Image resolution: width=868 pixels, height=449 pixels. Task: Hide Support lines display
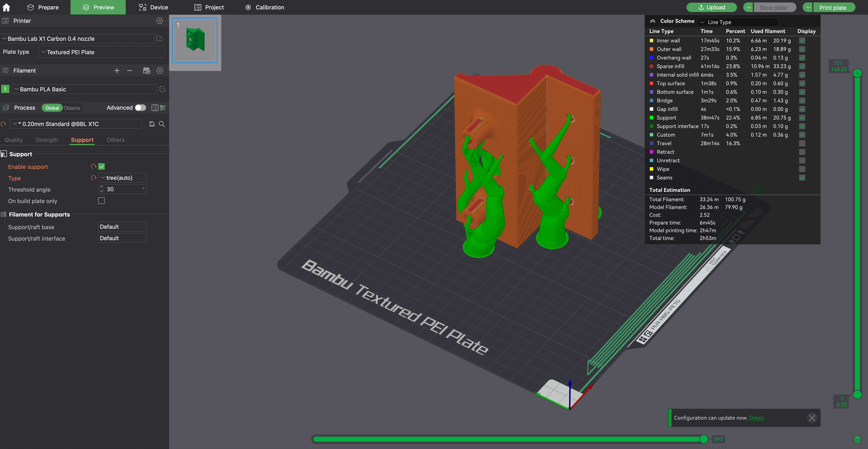(x=802, y=118)
